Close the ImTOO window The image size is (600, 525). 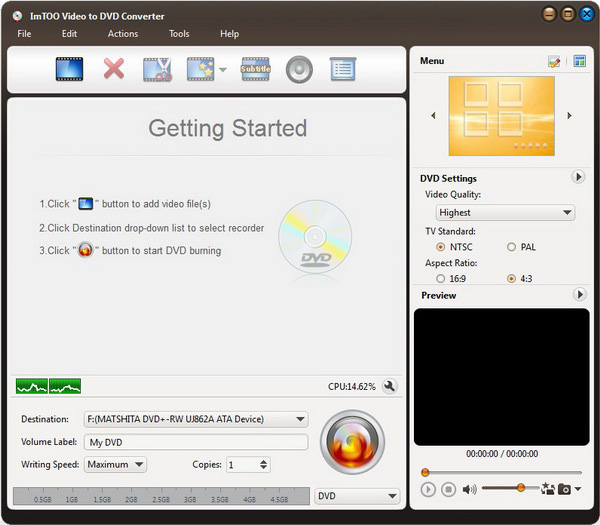[x=587, y=15]
